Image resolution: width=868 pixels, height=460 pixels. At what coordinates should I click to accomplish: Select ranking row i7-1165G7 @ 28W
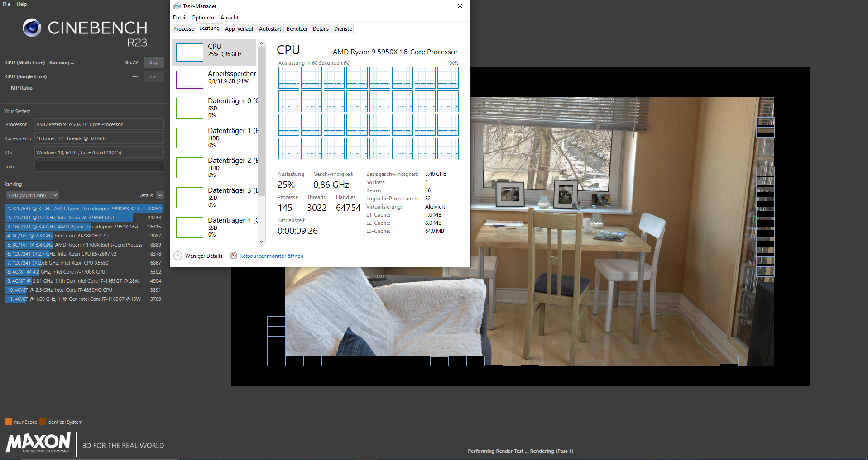(84, 281)
